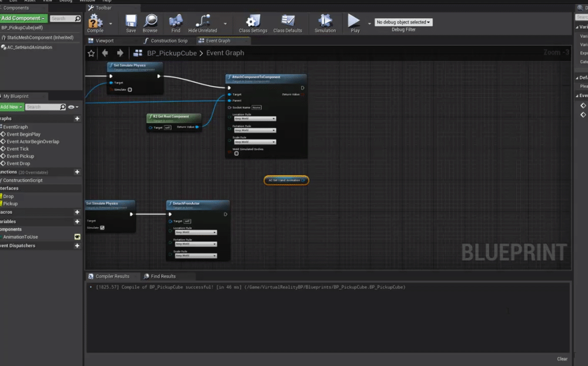Open My Blueprint view options eye menu
Screen dimensions: 588x366
coord(73,107)
